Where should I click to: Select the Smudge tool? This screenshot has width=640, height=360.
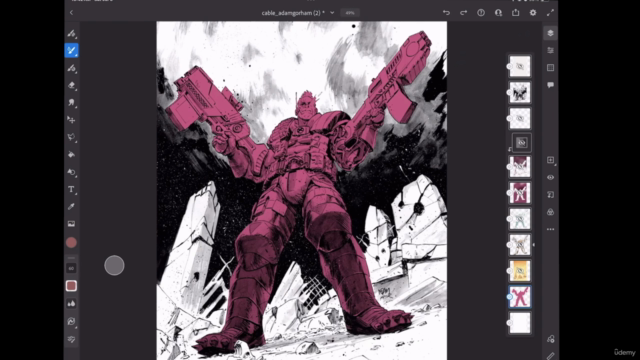point(71,102)
